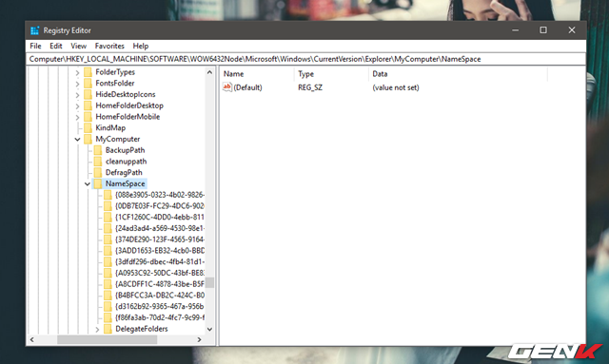Expand the HomeFolderMobile key
Screen dimensions: 609x364
pyautogui.click(x=77, y=117)
